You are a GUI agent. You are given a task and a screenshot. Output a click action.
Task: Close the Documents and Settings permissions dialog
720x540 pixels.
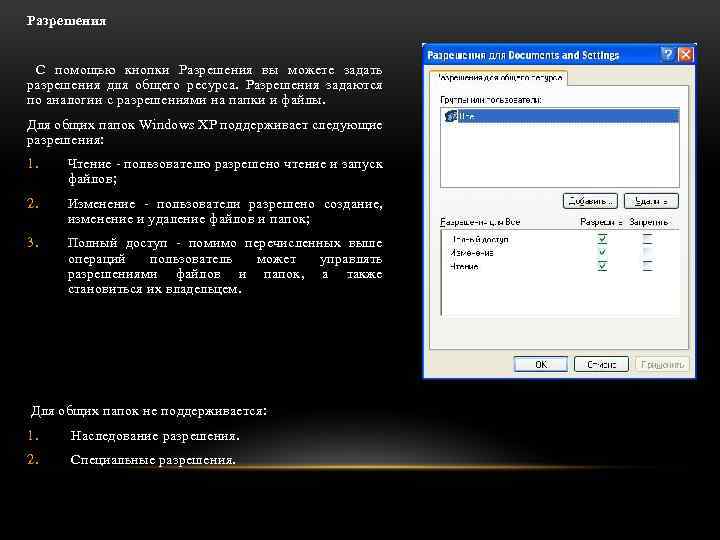[x=686, y=55]
